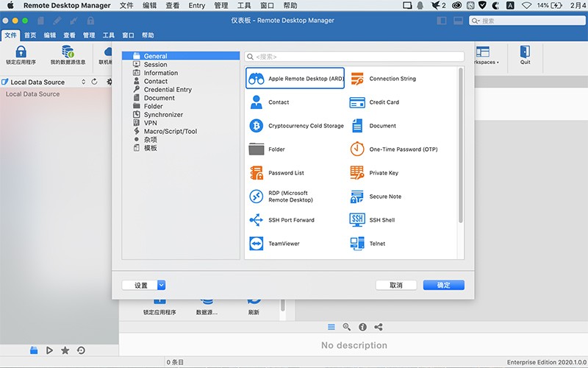Switch to the 编辑 ribbon tab

[50, 35]
